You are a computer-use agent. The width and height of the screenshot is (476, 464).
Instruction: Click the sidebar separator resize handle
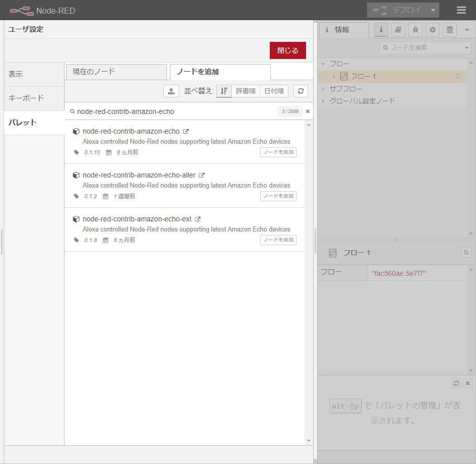316,242
